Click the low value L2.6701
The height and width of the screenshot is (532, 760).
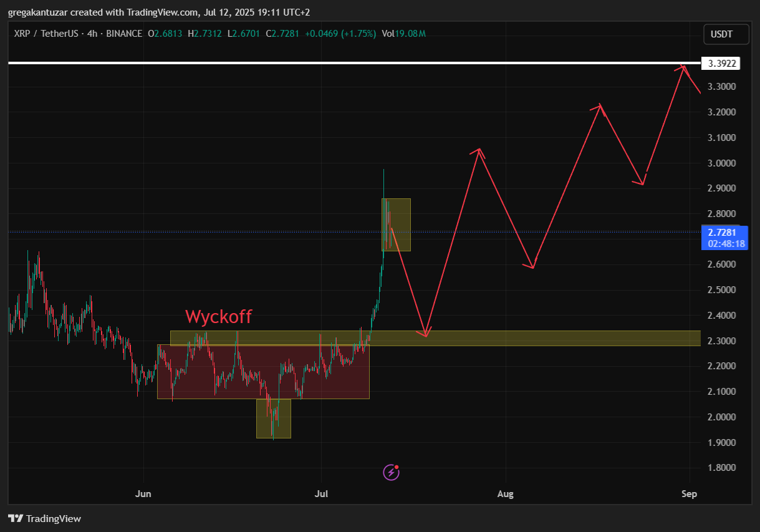244,34
